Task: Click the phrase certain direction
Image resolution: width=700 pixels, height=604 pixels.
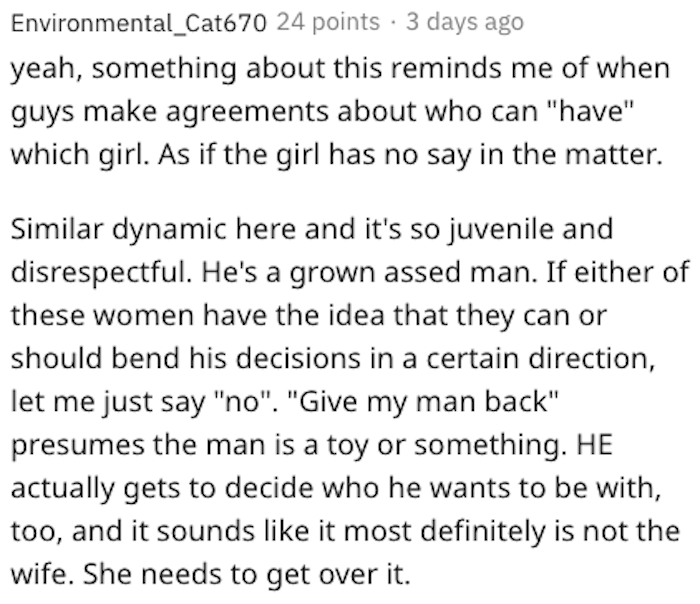Action: [x=541, y=358]
